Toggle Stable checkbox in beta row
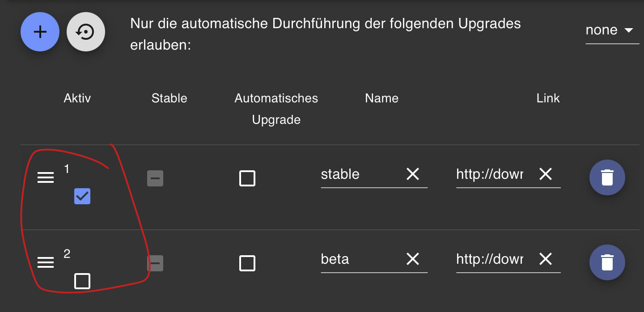The height and width of the screenshot is (312, 644). [x=155, y=263]
